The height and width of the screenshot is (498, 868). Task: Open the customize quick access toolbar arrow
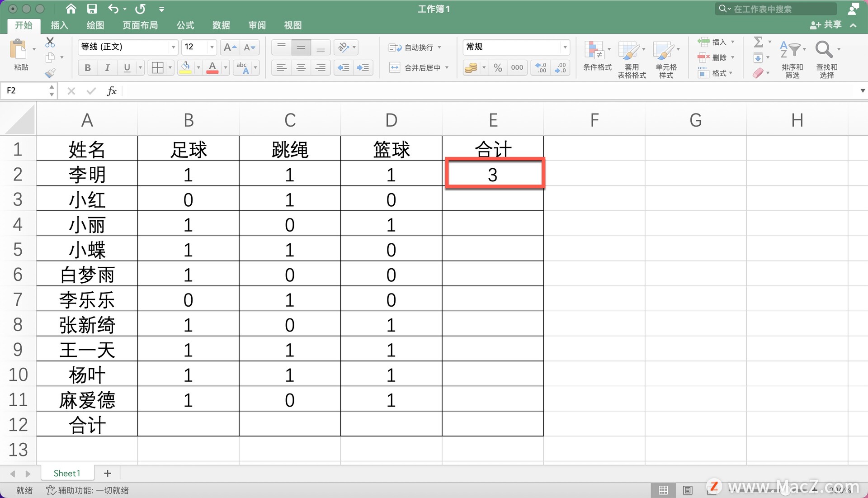pyautogui.click(x=161, y=9)
